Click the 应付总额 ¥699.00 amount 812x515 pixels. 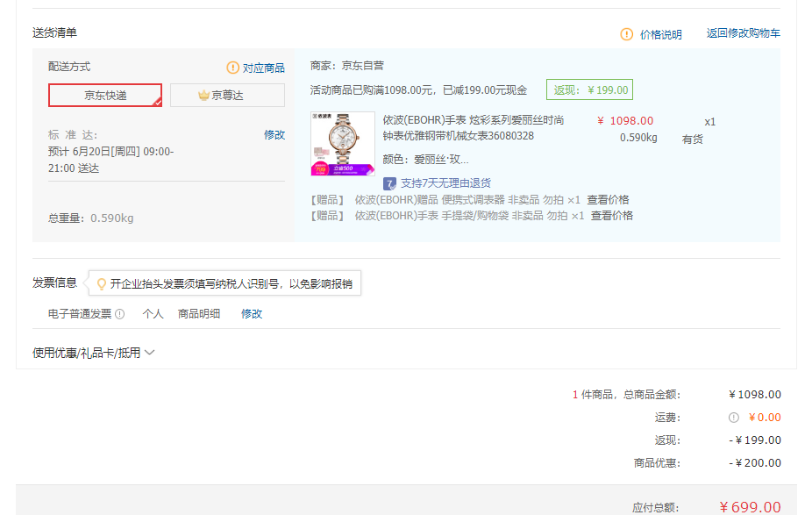(751, 507)
